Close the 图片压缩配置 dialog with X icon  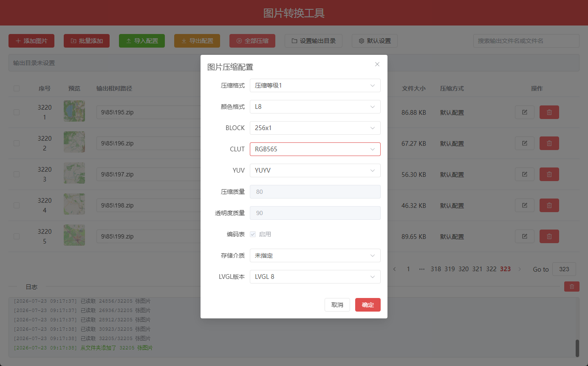(x=377, y=64)
